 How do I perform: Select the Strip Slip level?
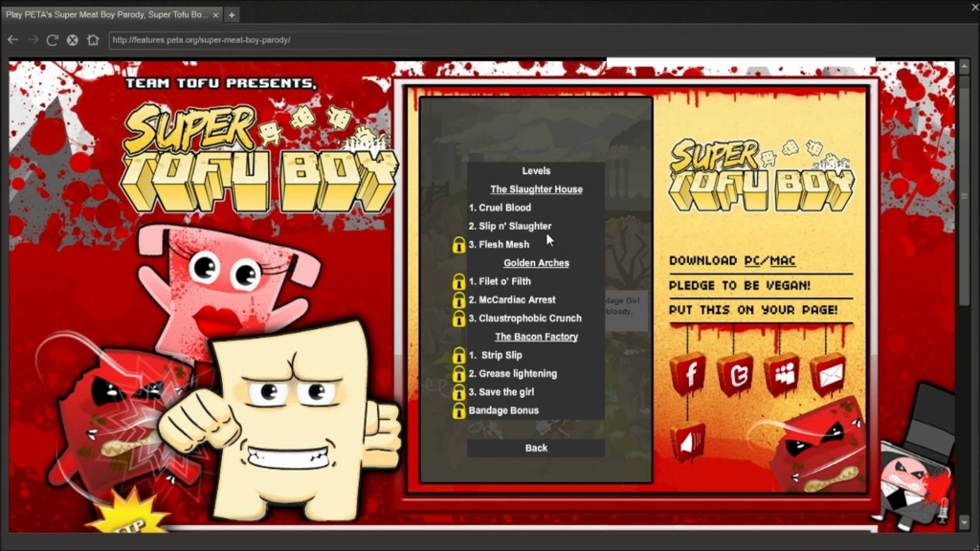coord(496,355)
